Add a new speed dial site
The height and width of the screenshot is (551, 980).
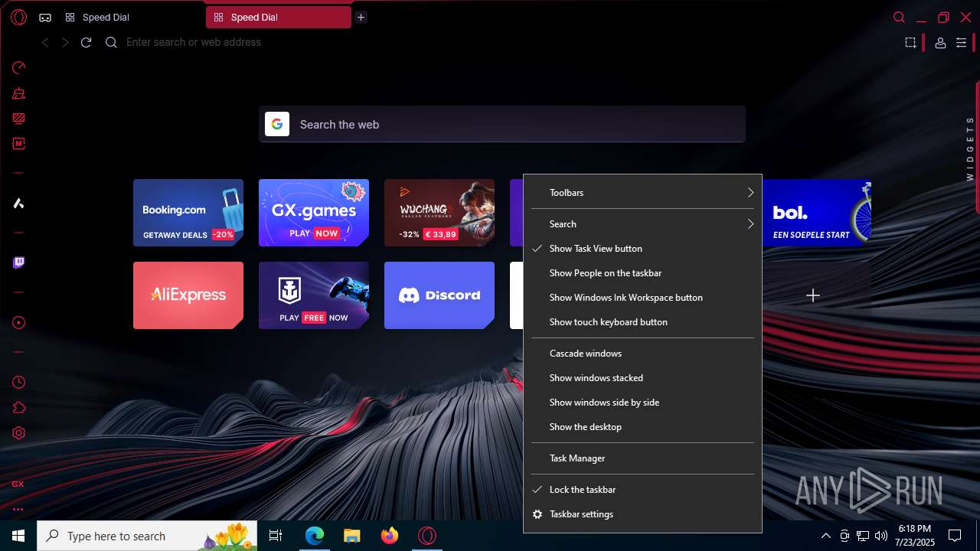tap(813, 295)
